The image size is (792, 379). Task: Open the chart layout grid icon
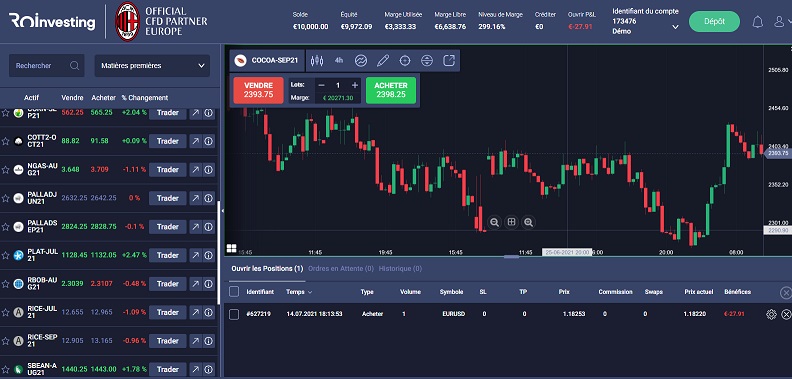(231, 248)
